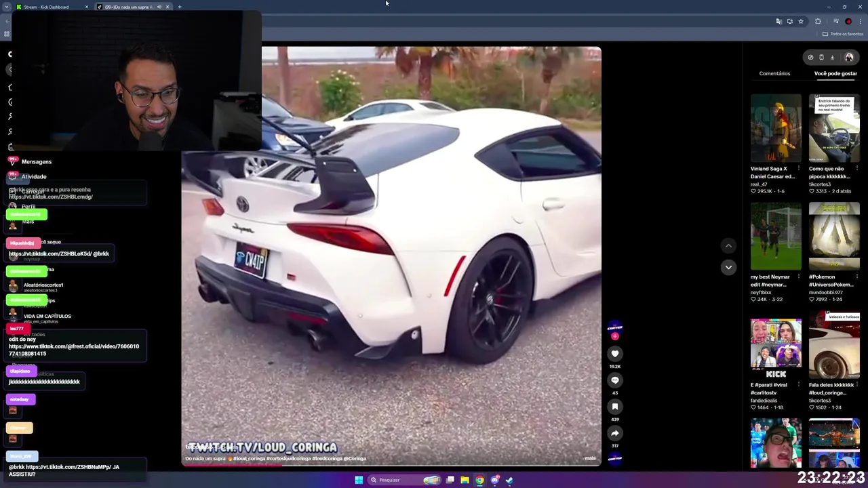
Task: Open the my best Neymar edit video thumbnail
Action: click(x=776, y=236)
